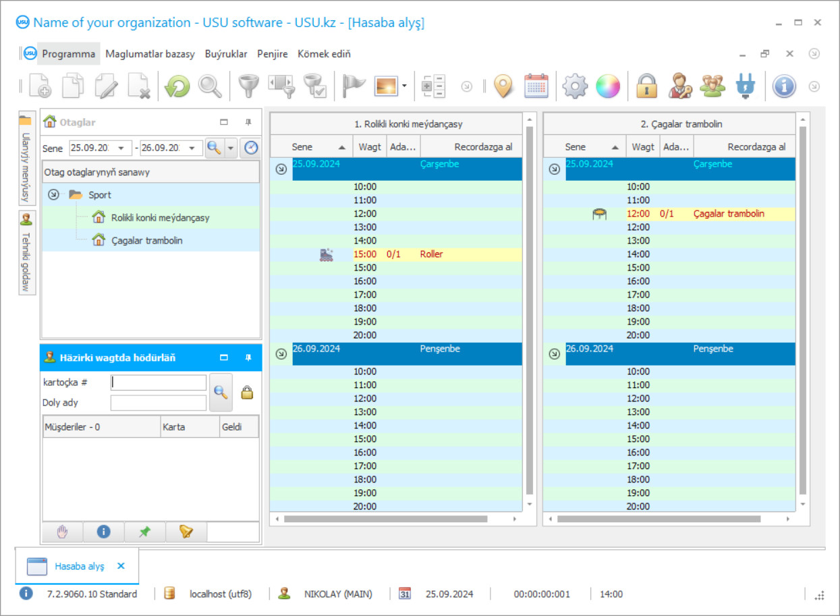This screenshot has width=840, height=616.
Task: Click the Otaglar date search magnifier button
Action: click(215, 148)
